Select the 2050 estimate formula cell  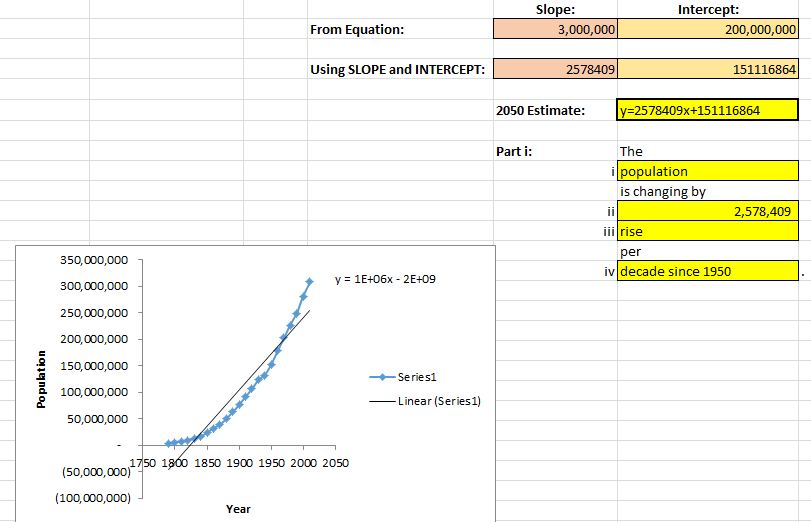pos(708,110)
